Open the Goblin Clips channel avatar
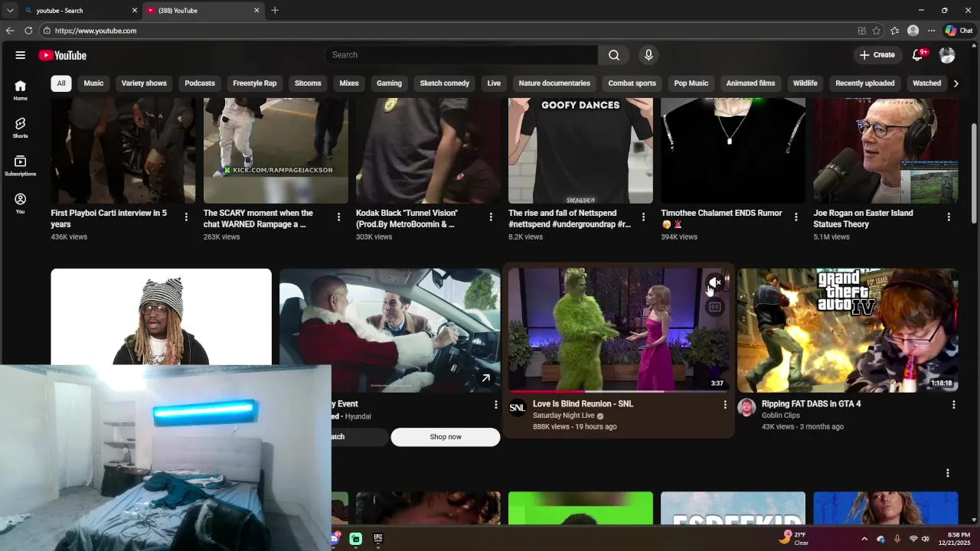 click(x=746, y=408)
